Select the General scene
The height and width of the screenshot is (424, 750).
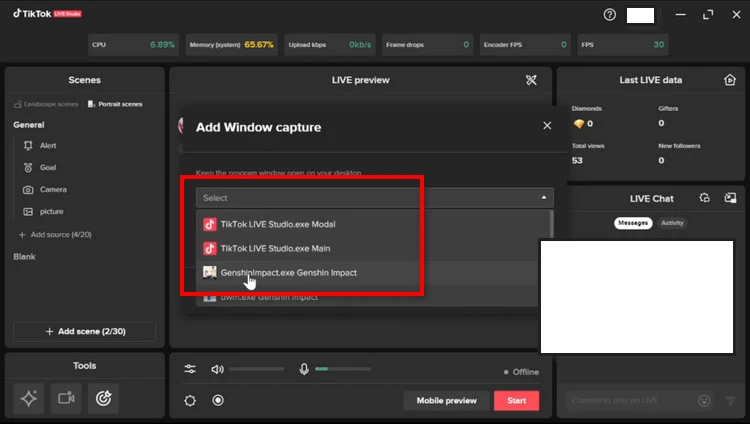point(29,125)
